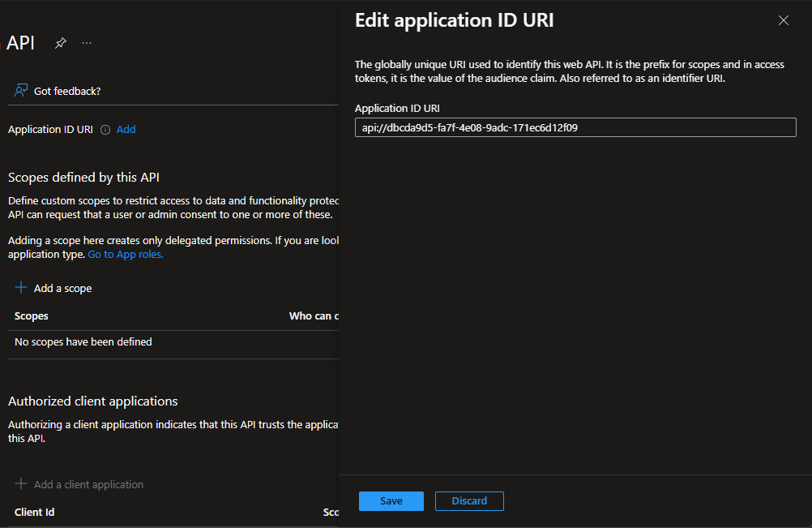
Task: Save the application ID URI
Action: (x=391, y=501)
